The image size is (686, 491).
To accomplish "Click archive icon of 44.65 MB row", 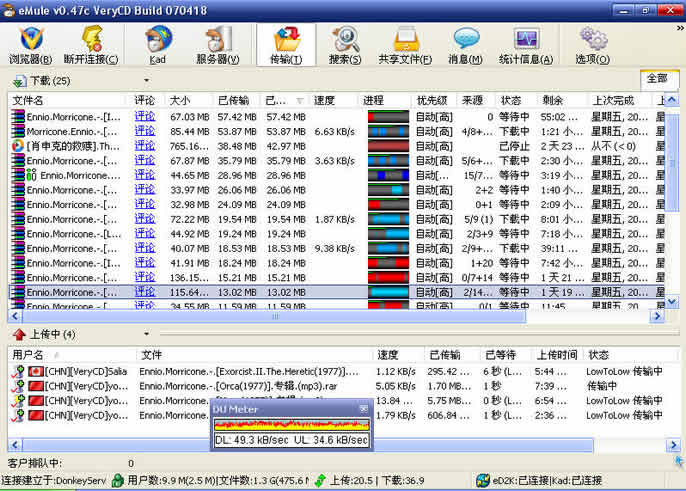I will [x=18, y=175].
